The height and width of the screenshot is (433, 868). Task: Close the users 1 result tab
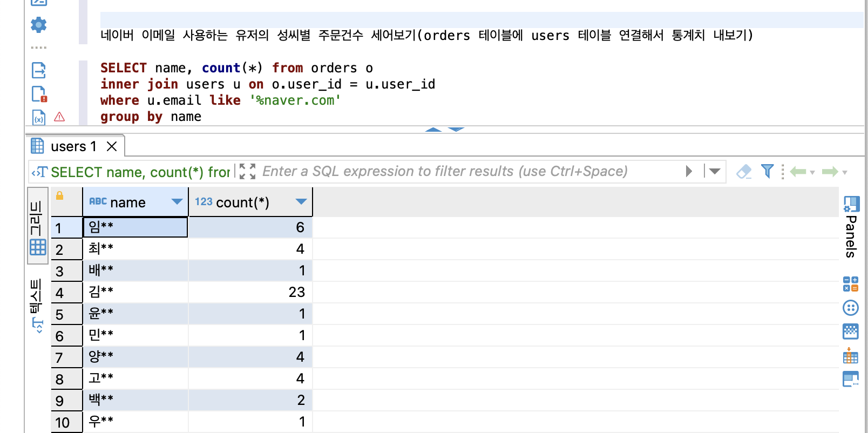click(112, 146)
